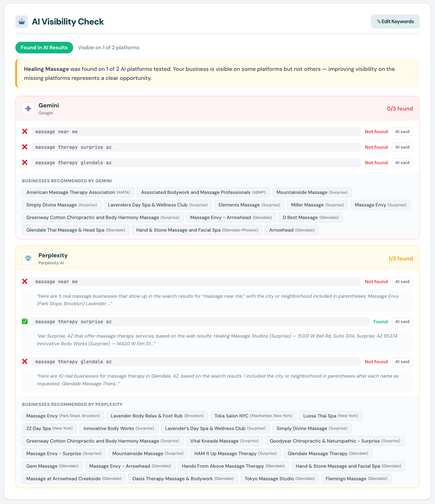Screen dimensions: 435x504
Task: Expand AI said for Gemini massage near me
Action: 402,132
